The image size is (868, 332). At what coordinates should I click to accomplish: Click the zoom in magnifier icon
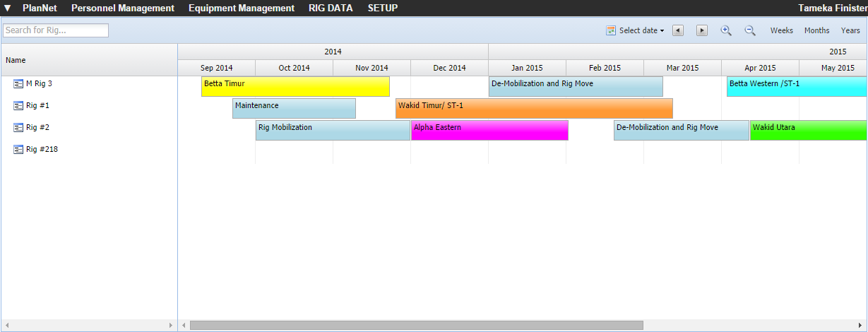point(725,30)
